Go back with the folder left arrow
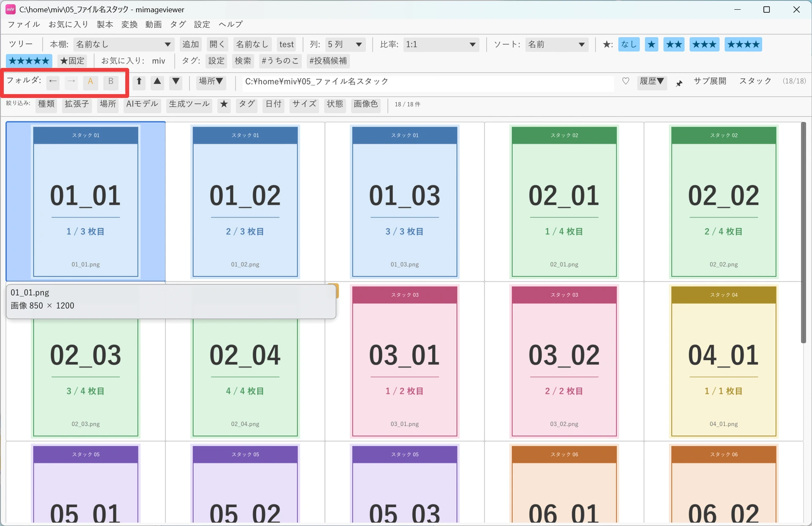The image size is (812, 526). tap(53, 81)
